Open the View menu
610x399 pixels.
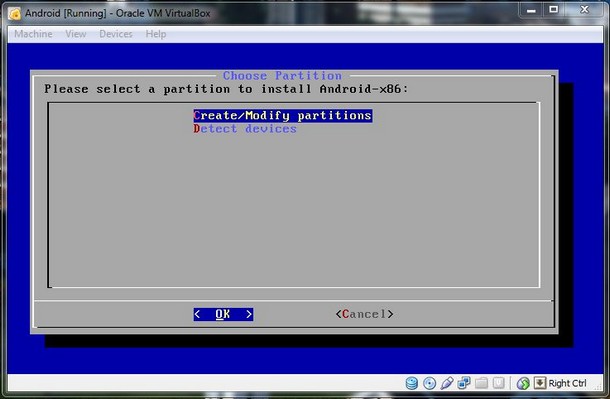coord(75,34)
